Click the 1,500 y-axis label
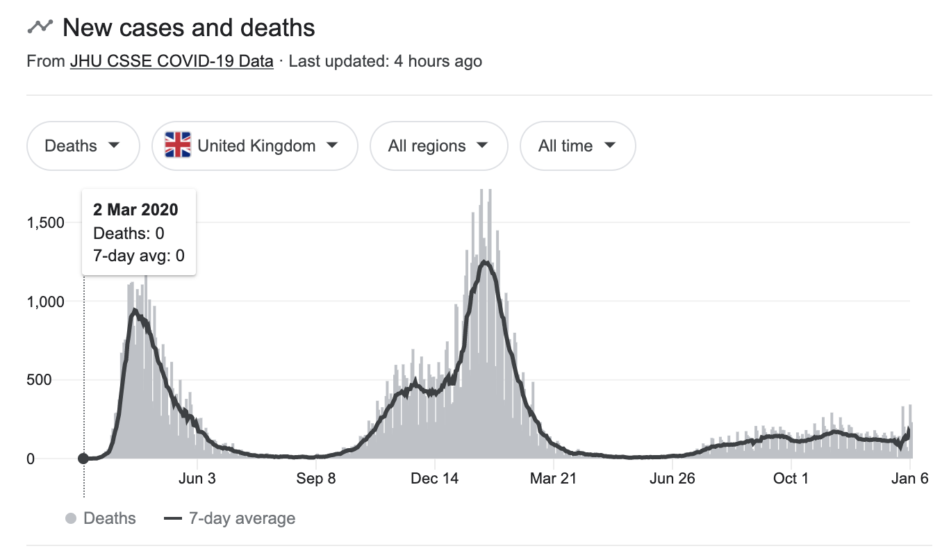 47,223
